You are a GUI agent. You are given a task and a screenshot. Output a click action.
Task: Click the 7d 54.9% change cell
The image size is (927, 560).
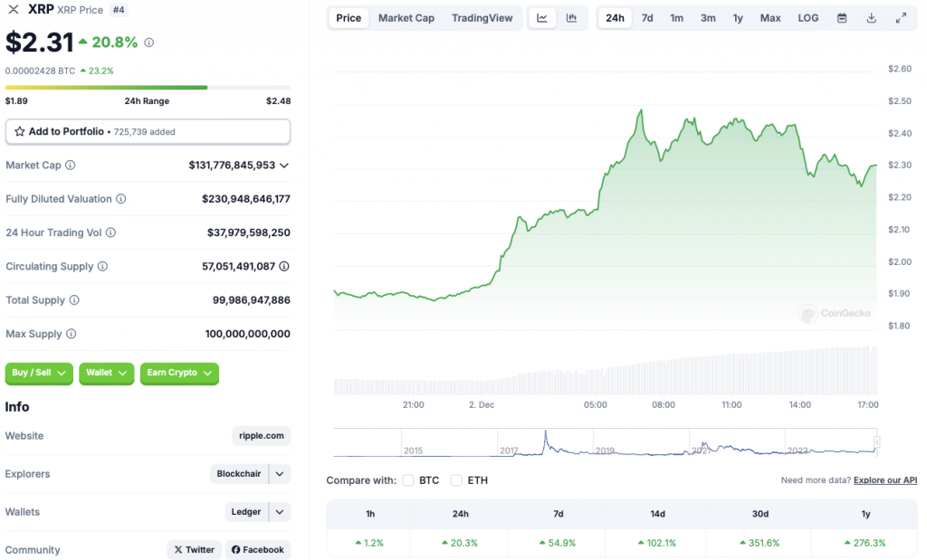coord(558,543)
